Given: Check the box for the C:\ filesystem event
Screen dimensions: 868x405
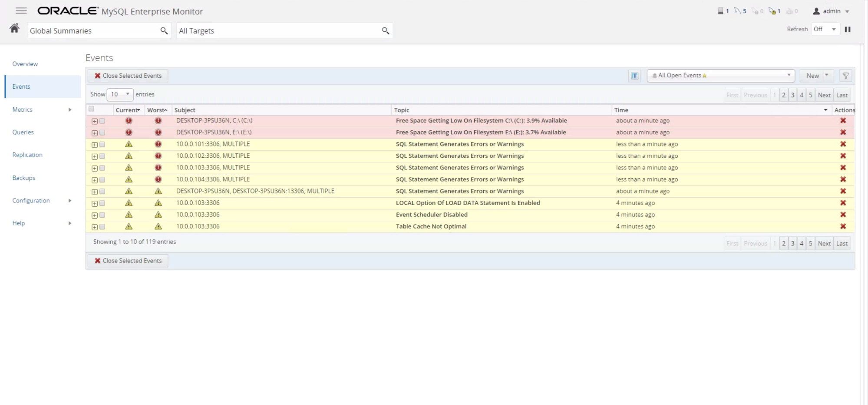Looking at the screenshot, I should (x=102, y=121).
